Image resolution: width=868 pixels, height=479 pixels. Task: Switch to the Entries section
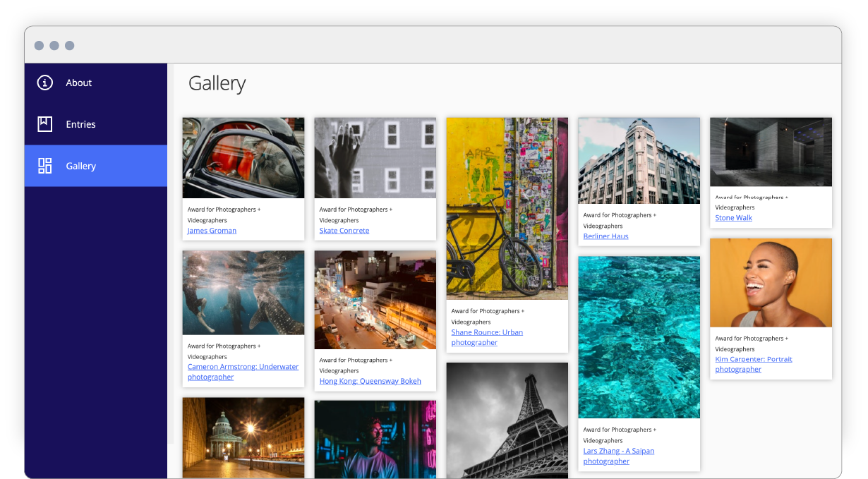pyautogui.click(x=80, y=124)
